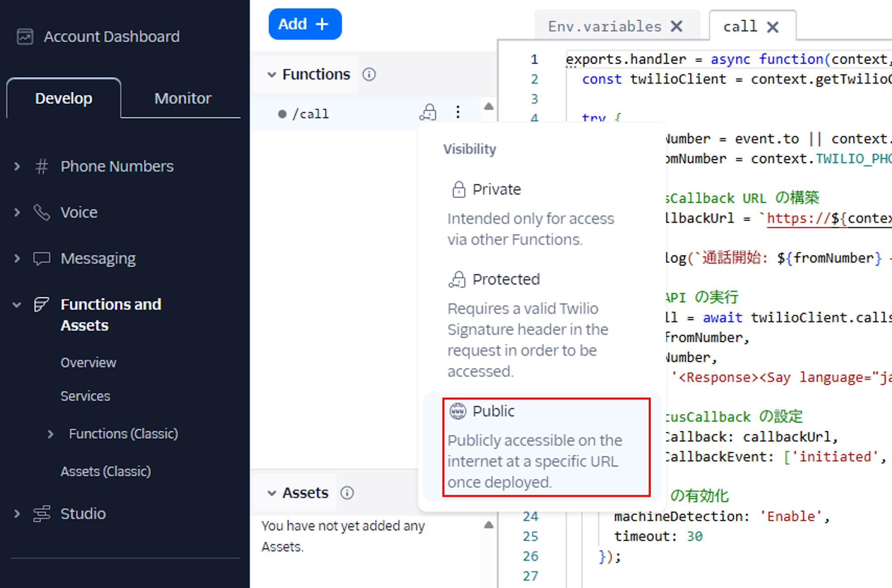Click the Protected lock icon

point(457,280)
